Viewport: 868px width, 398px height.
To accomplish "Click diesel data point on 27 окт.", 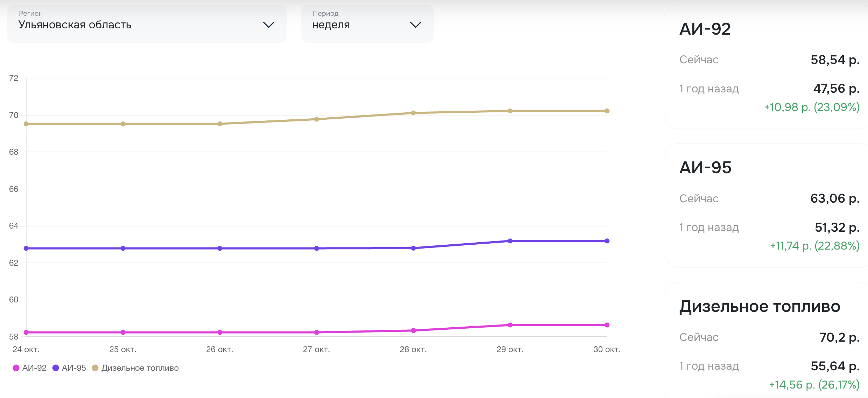I will 317,119.
